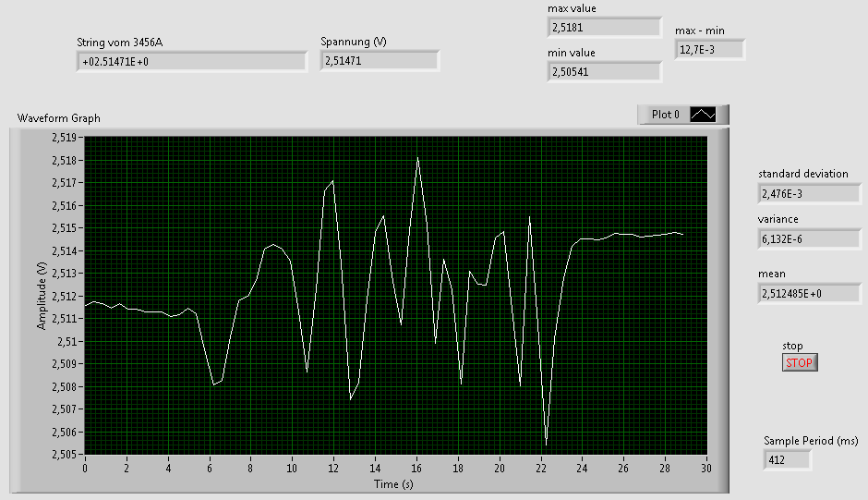Viewport: 868px width, 500px height.
Task: Select the max value indicator 2,5181
Action: tap(605, 27)
